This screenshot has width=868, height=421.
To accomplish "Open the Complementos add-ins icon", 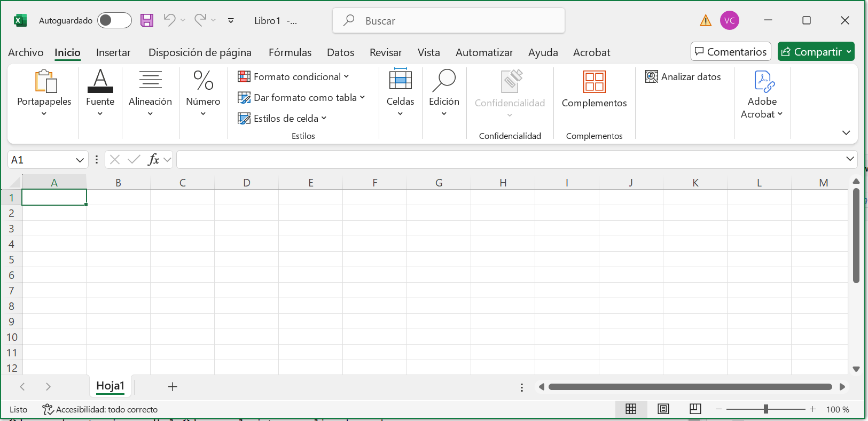I will [x=594, y=82].
